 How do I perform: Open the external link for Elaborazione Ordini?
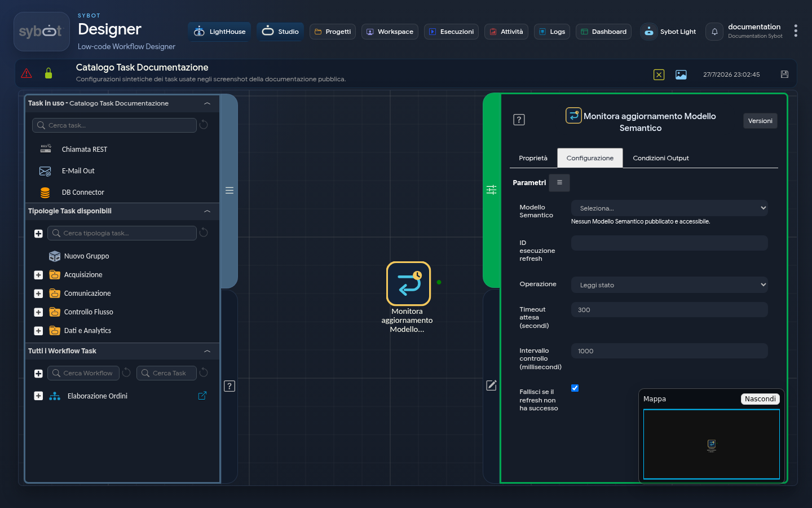[202, 396]
